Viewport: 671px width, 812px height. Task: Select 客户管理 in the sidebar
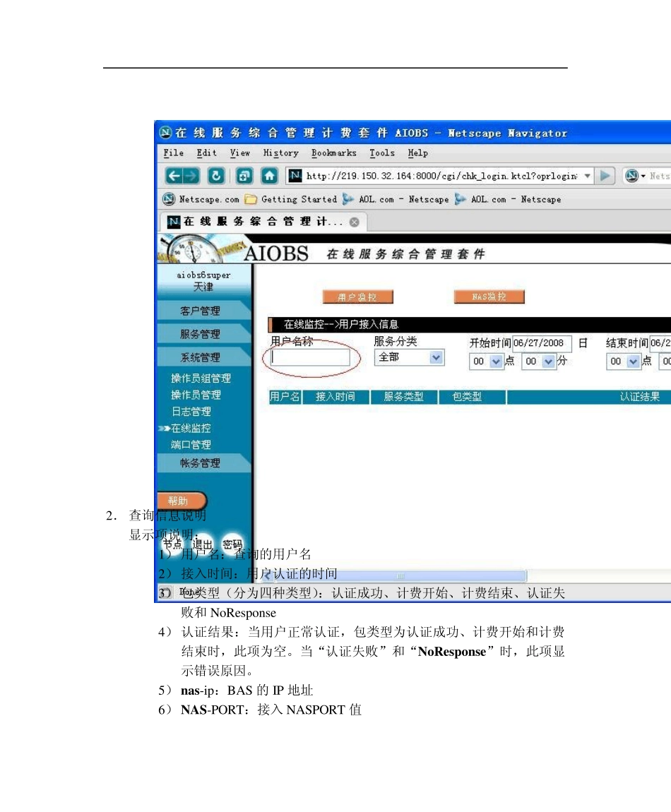click(x=200, y=311)
